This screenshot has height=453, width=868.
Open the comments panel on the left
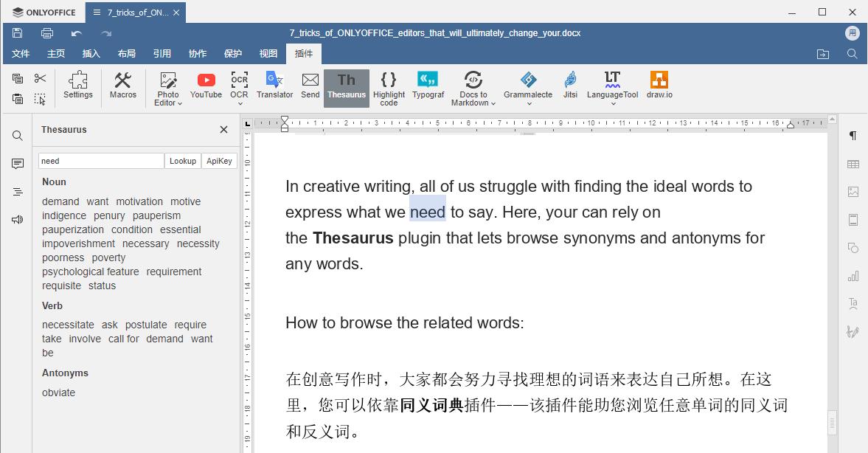pos(16,163)
